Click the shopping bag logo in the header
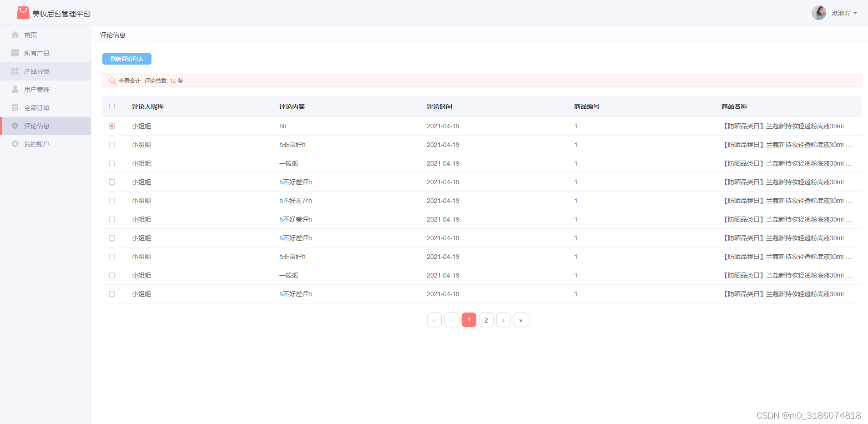This screenshot has width=868, height=424. click(23, 12)
